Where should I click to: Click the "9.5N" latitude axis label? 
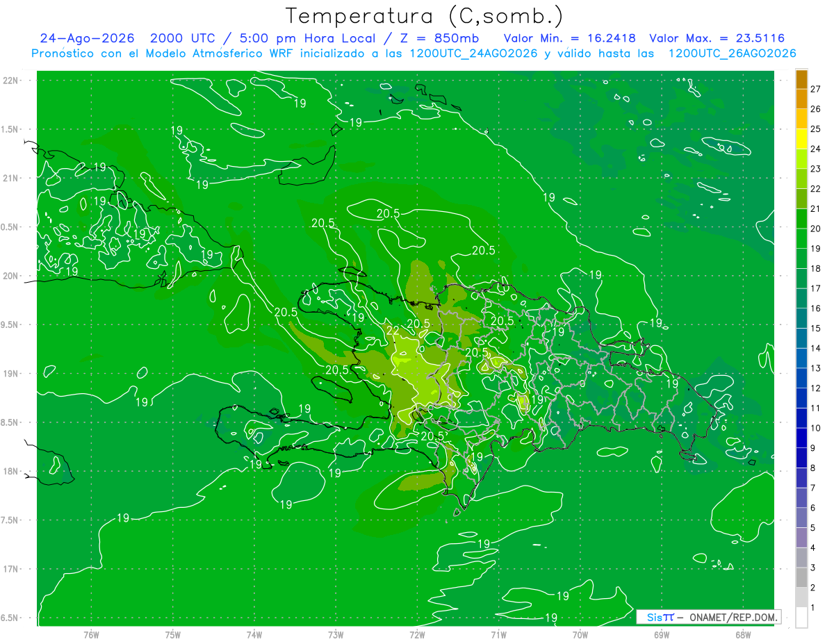tap(10, 324)
